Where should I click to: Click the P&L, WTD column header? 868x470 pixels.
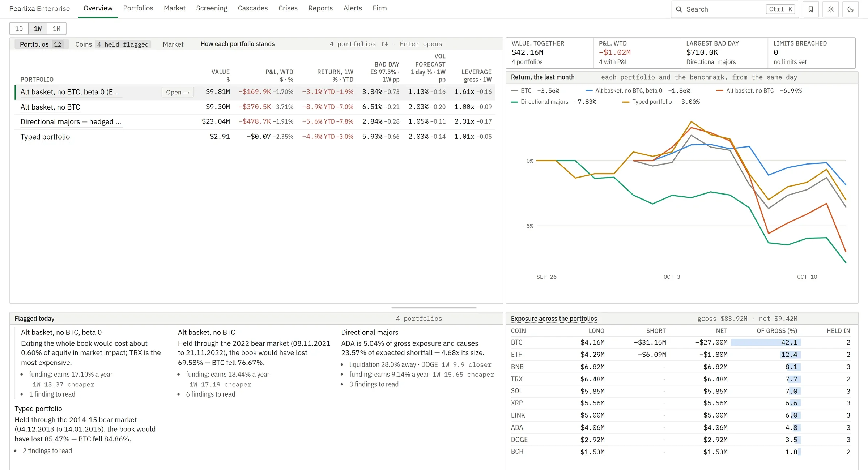(x=279, y=76)
